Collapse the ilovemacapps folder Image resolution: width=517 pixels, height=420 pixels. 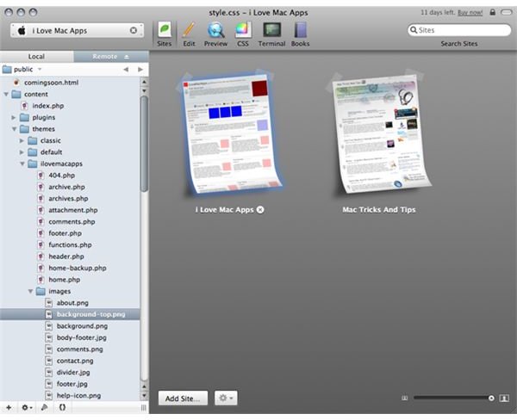tap(22, 164)
